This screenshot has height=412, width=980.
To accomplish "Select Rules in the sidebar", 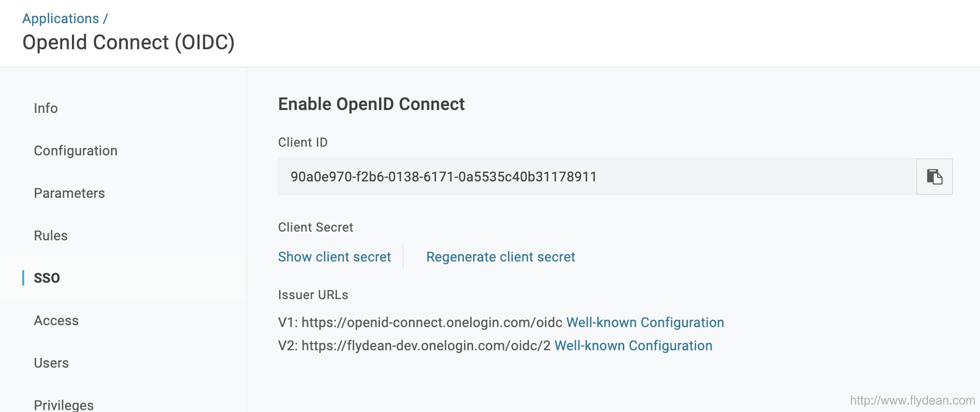I will tap(51, 235).
